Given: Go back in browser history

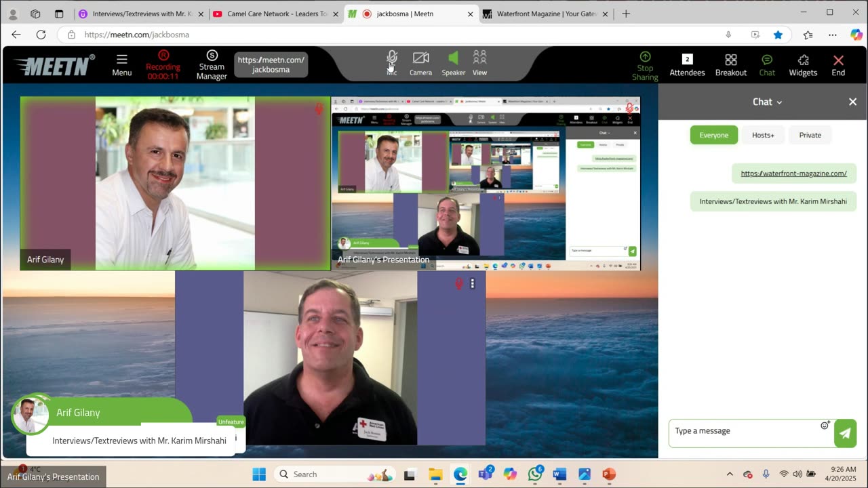Looking at the screenshot, I should 16,35.
